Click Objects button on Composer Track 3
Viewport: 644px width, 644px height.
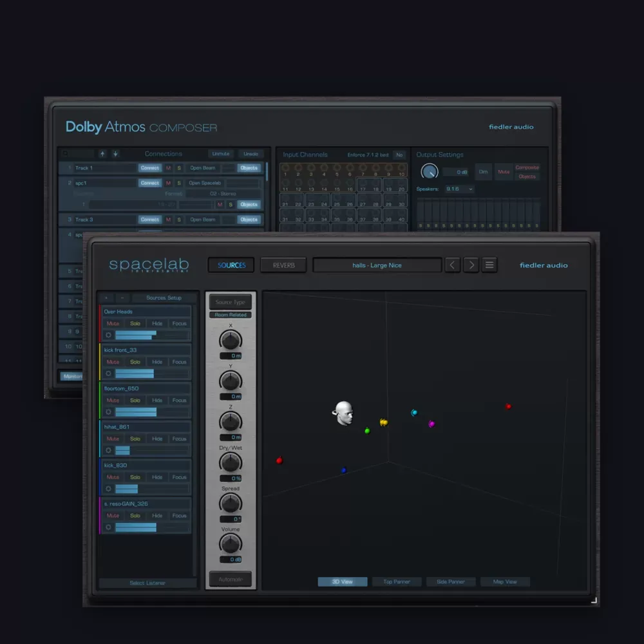click(x=249, y=220)
